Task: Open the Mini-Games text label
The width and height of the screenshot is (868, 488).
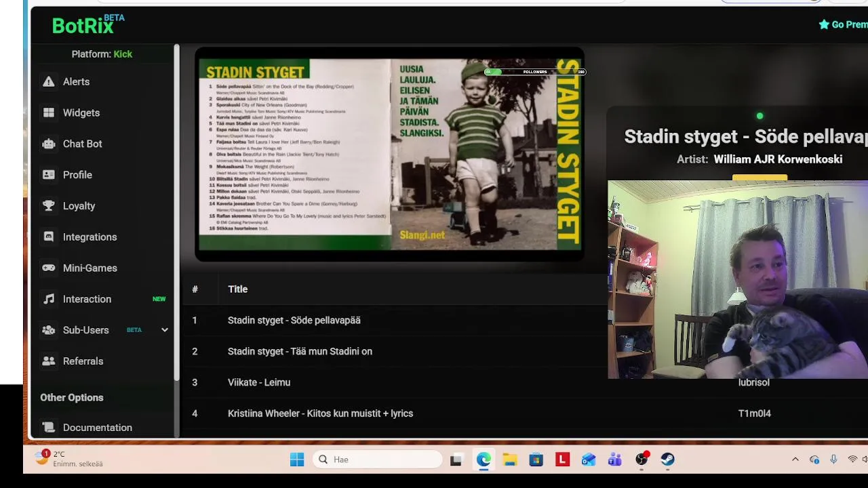Action: pos(90,268)
